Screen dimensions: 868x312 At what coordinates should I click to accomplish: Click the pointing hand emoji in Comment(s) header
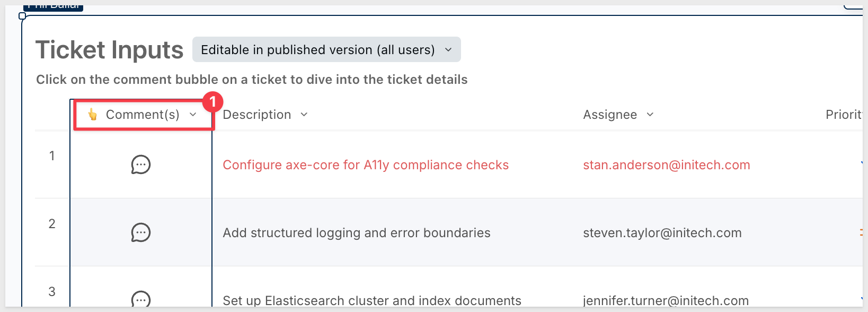[x=93, y=115]
